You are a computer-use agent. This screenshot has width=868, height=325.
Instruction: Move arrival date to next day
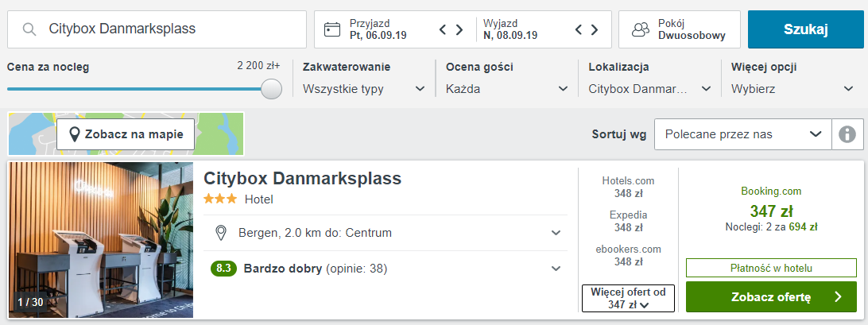click(459, 29)
